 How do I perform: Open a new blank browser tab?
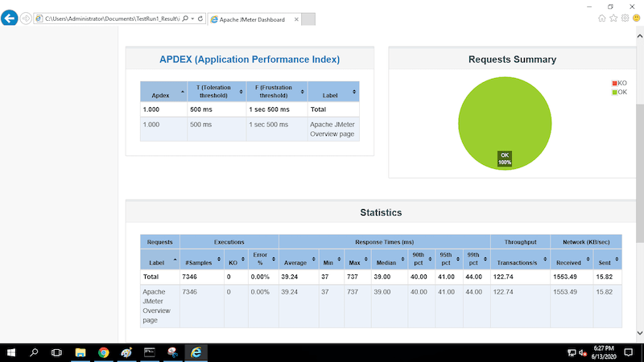click(308, 19)
